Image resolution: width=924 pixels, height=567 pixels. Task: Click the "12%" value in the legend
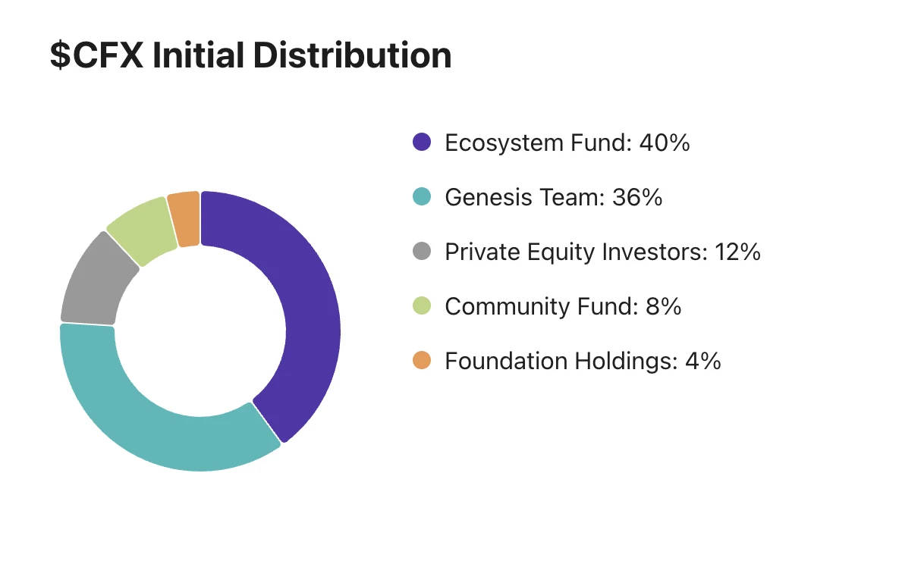pyautogui.click(x=737, y=252)
